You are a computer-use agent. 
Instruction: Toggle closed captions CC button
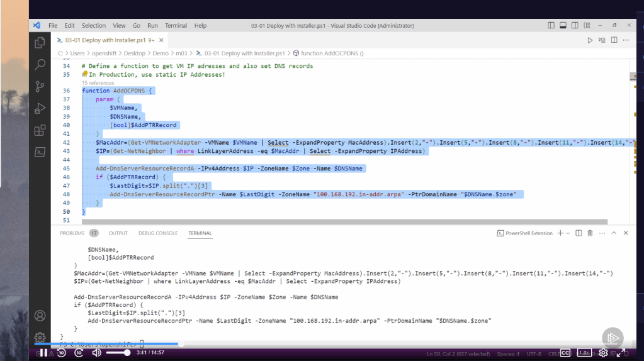[565, 353]
